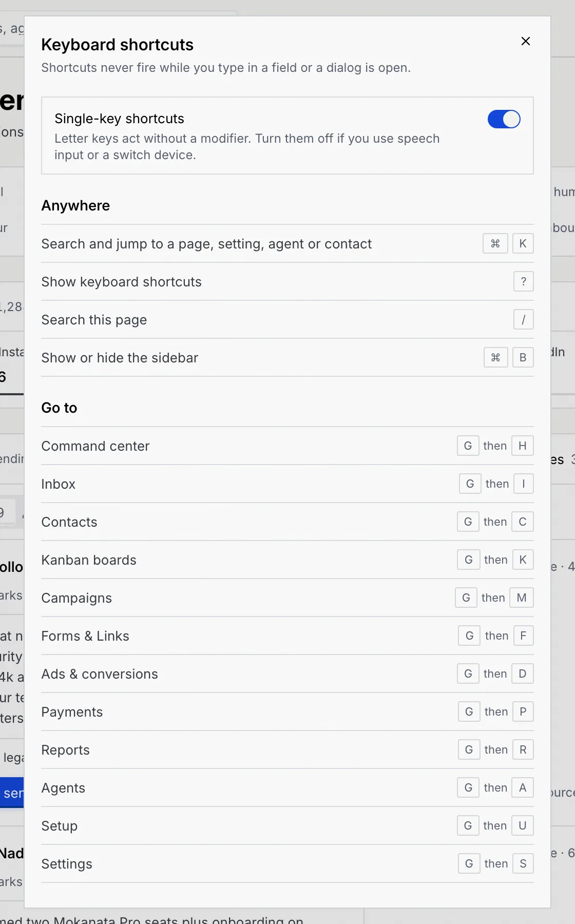Toggle the Single-key shortcuts switch
The height and width of the screenshot is (924, 575).
tap(504, 119)
